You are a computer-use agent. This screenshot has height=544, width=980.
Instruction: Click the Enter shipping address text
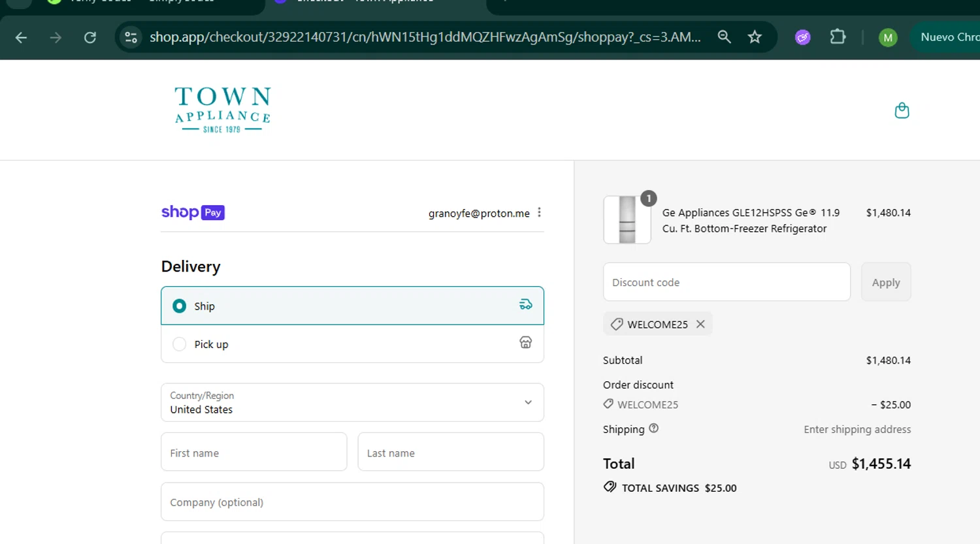pos(857,429)
